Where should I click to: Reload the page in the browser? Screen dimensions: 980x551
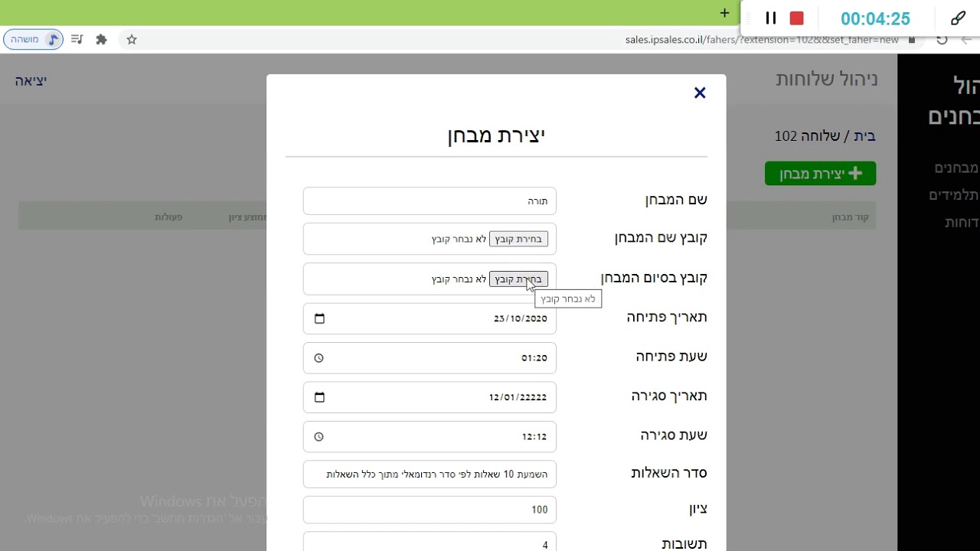(942, 40)
